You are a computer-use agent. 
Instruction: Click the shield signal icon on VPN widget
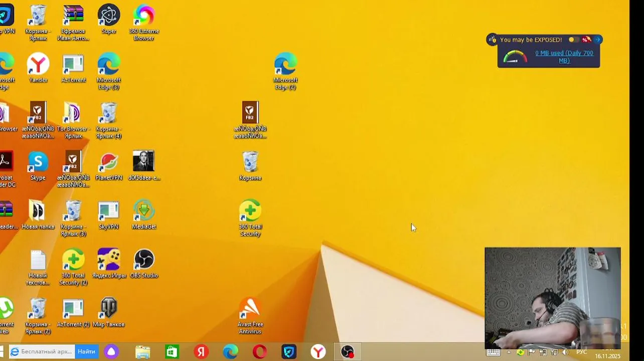492,40
